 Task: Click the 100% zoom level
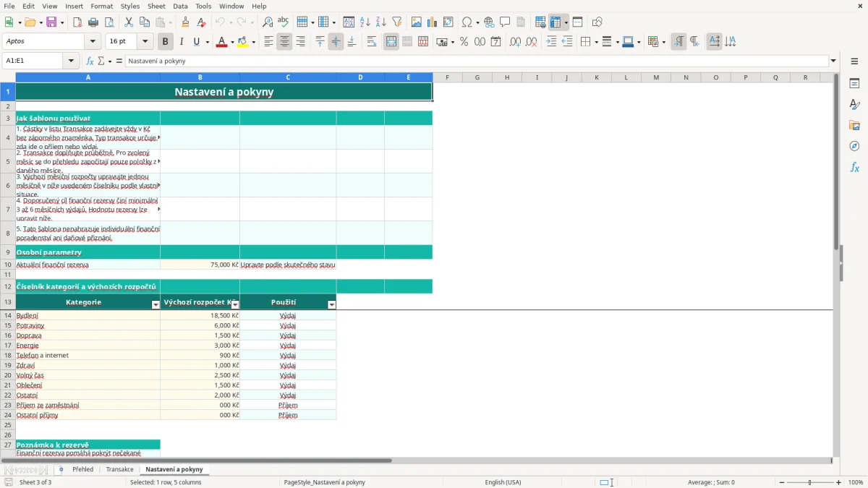856,482
